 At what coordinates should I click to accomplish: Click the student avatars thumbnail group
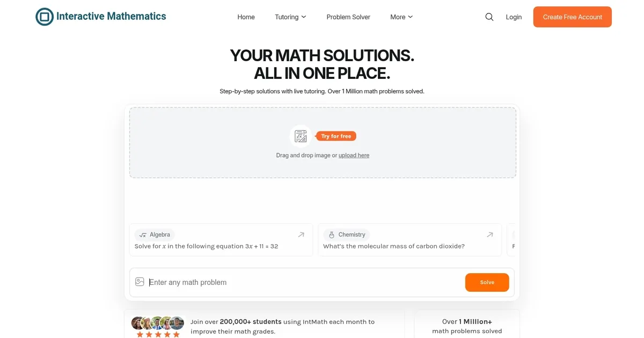pyautogui.click(x=158, y=323)
